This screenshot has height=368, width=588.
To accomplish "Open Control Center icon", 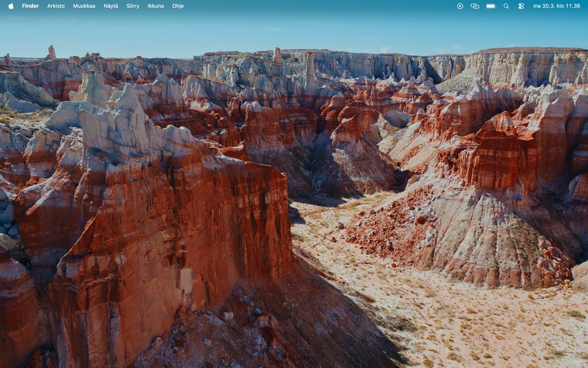I will 521,6.
